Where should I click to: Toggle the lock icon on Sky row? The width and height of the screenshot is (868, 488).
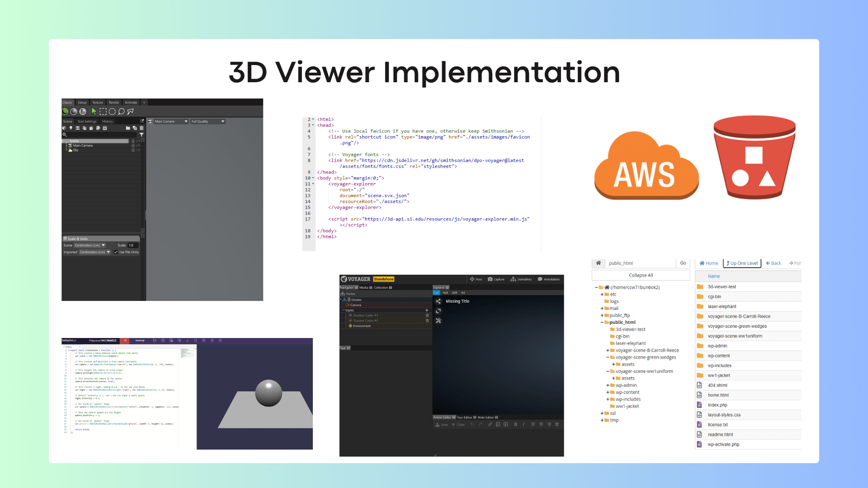(133, 150)
